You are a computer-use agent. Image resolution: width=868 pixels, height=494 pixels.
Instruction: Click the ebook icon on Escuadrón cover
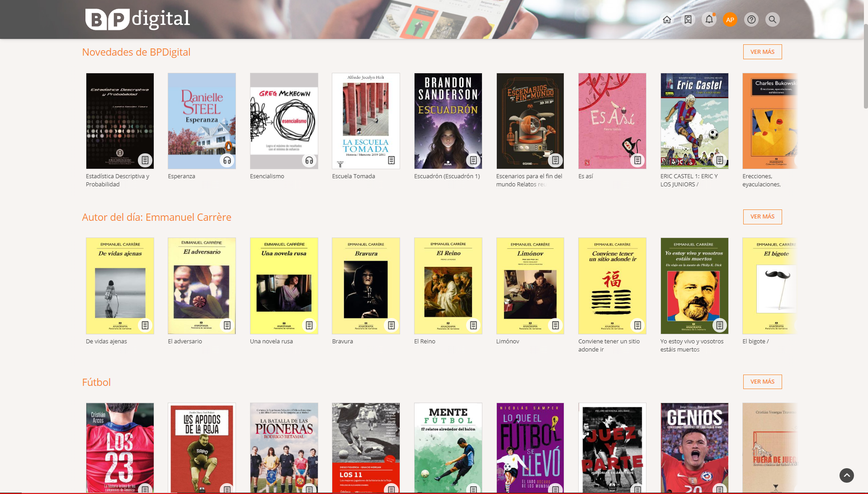(473, 160)
